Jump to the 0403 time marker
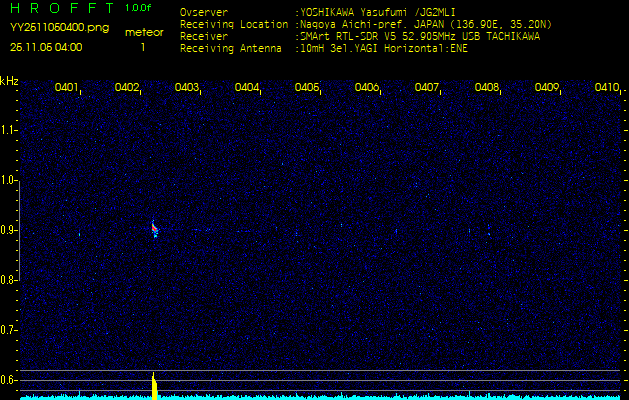Viewport: 629px width, 400px height. [x=187, y=88]
